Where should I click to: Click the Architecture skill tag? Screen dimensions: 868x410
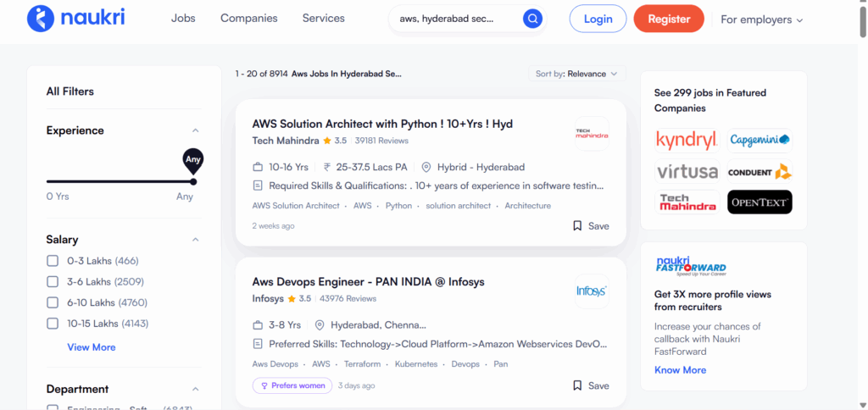[x=527, y=206]
